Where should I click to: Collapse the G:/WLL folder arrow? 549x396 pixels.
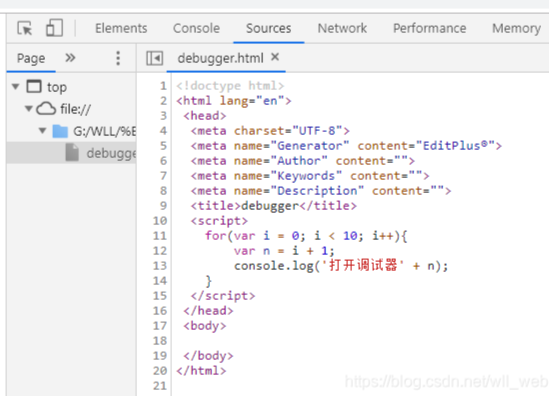point(42,131)
